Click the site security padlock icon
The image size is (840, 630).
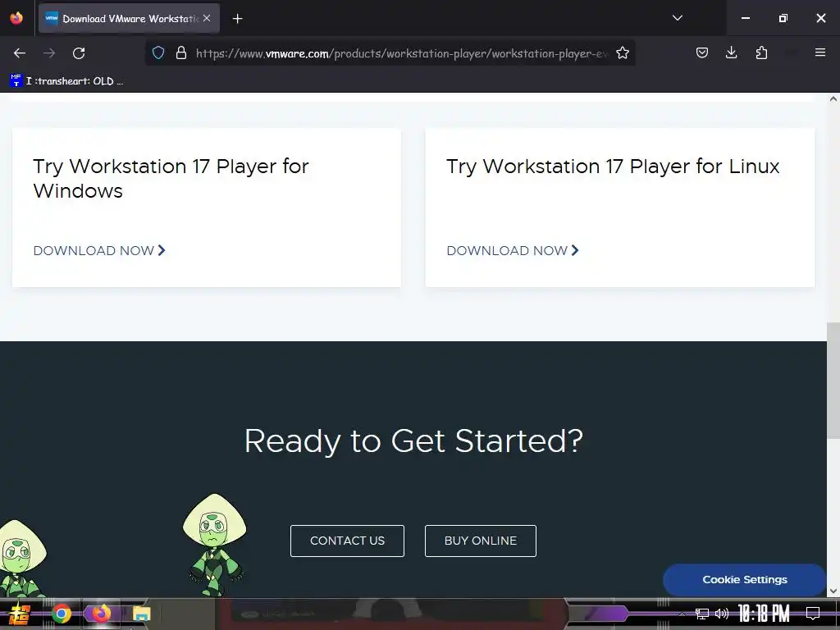181,53
